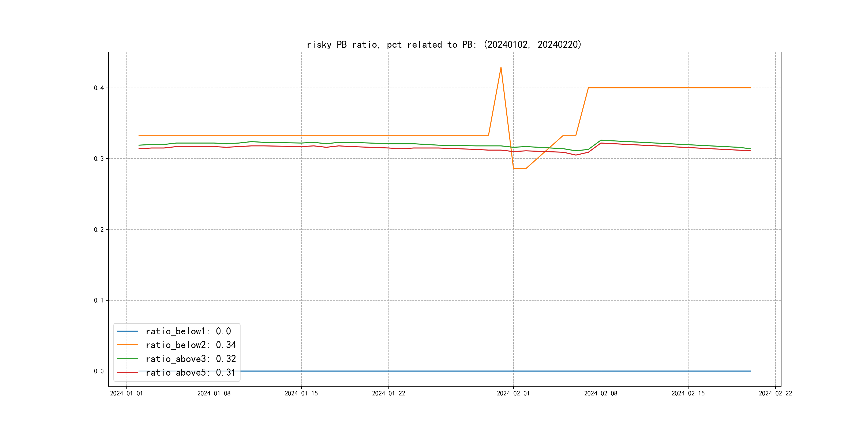Click the 2024-02-08 x-axis label
The width and height of the screenshot is (868, 434).
click(x=600, y=393)
